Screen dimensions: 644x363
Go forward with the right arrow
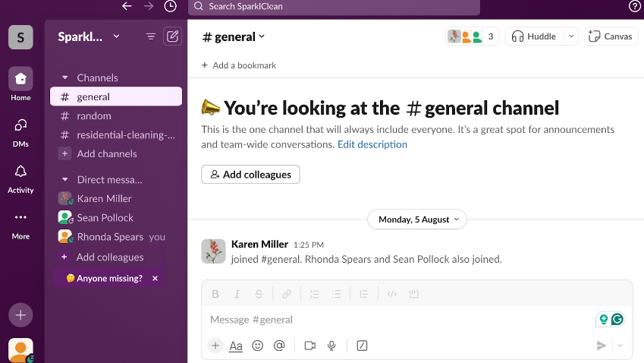click(149, 6)
